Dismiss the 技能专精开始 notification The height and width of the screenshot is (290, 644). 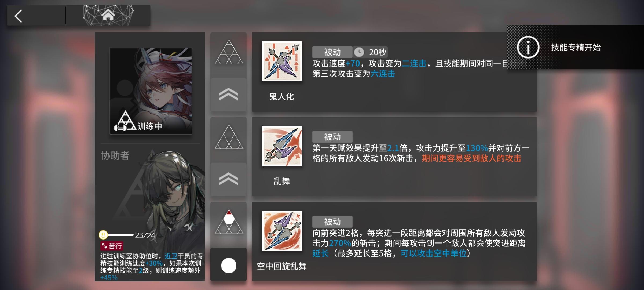pos(576,47)
